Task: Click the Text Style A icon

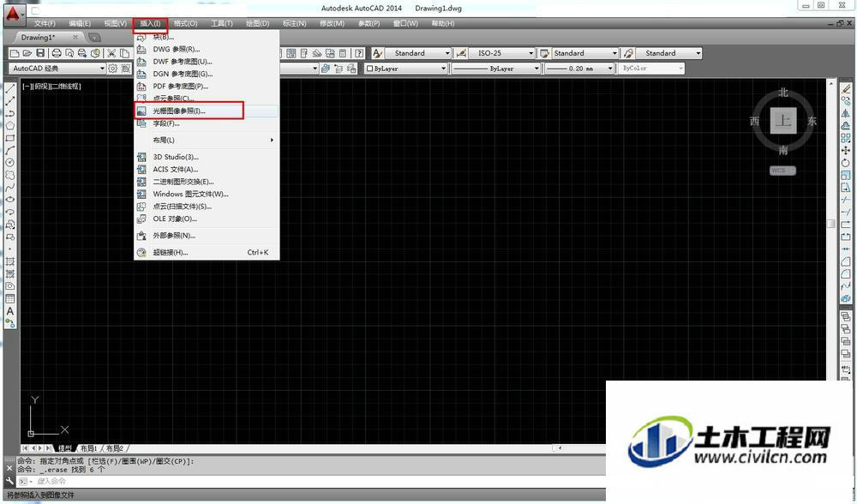Action: pyautogui.click(x=377, y=53)
